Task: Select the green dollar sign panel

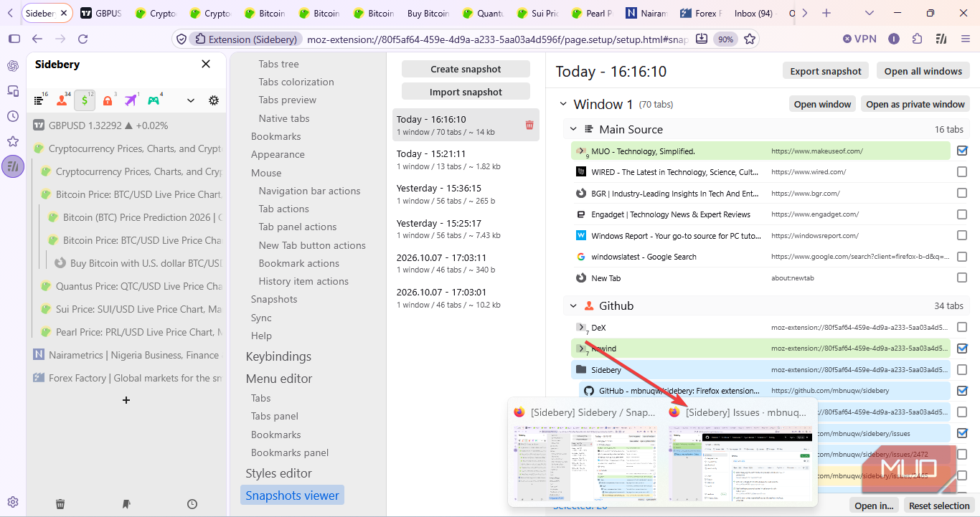Action: (85, 100)
